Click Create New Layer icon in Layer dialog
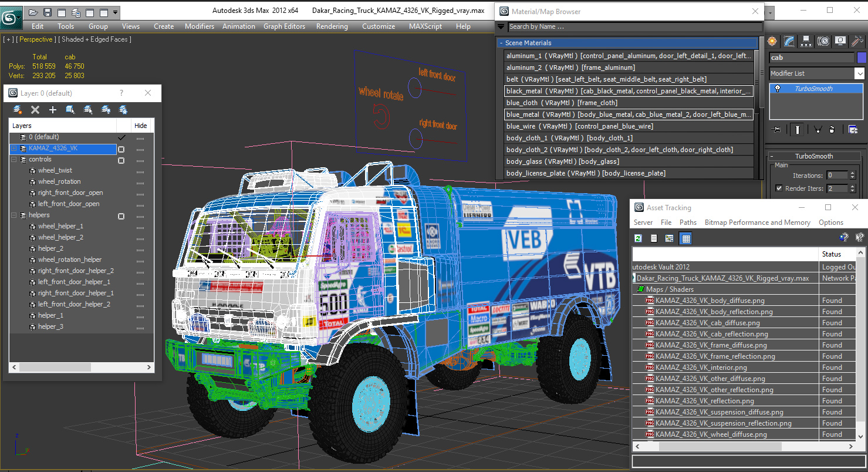The width and height of the screenshot is (868, 472). click(18, 110)
